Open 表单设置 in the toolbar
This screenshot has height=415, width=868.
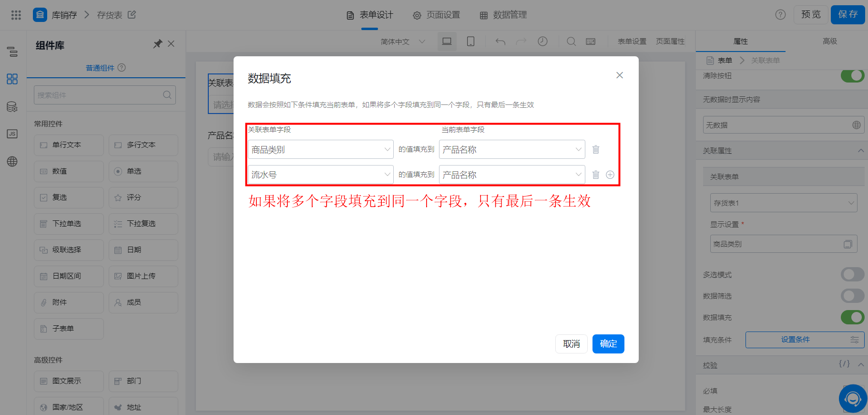click(x=632, y=41)
